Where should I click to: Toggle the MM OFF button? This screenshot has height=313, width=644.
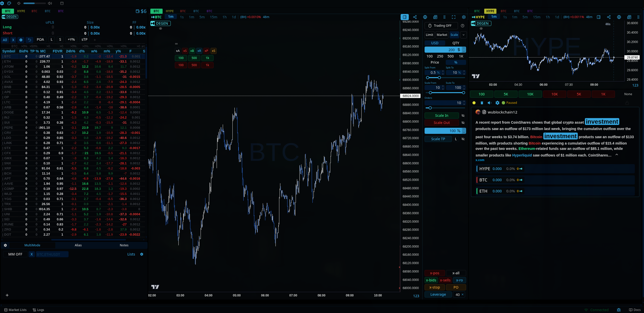point(15,254)
